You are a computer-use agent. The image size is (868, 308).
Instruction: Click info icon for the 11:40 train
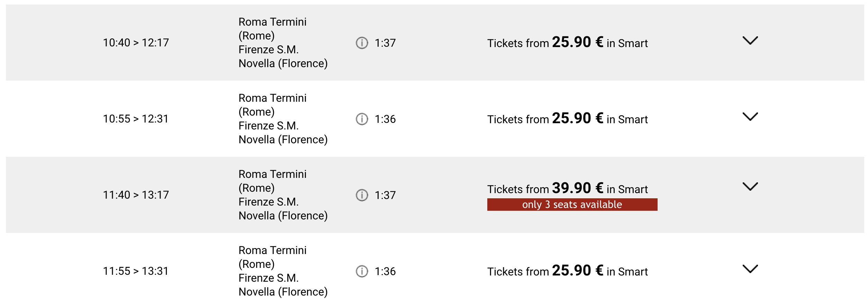pyautogui.click(x=362, y=195)
